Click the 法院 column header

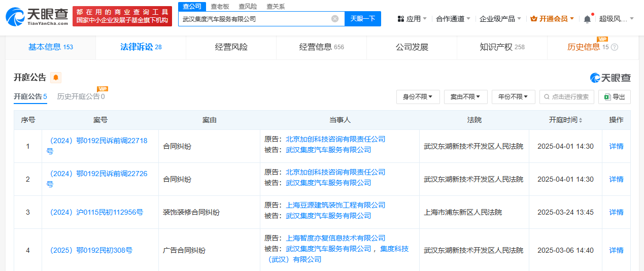click(474, 120)
